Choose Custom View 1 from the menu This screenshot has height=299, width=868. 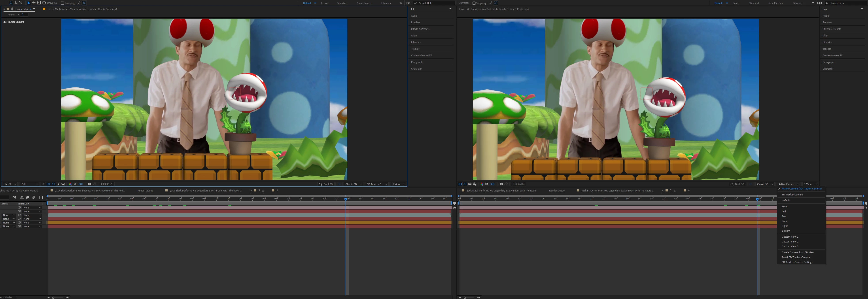790,237
